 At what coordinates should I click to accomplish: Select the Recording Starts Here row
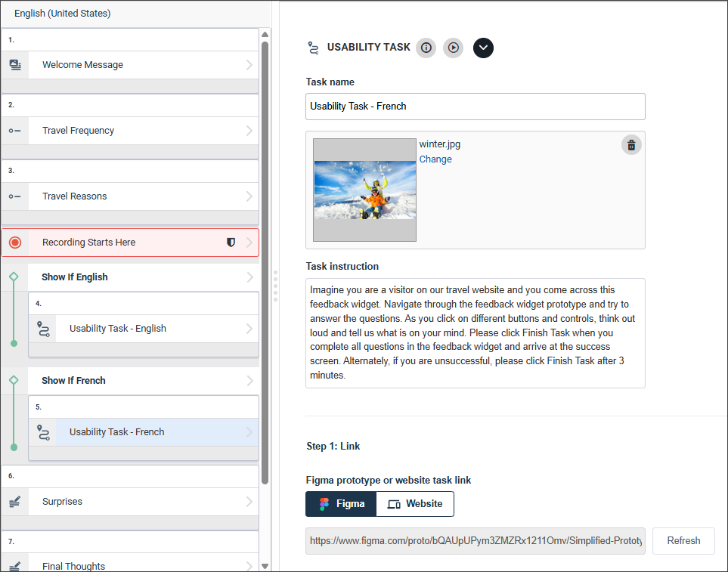click(x=130, y=243)
